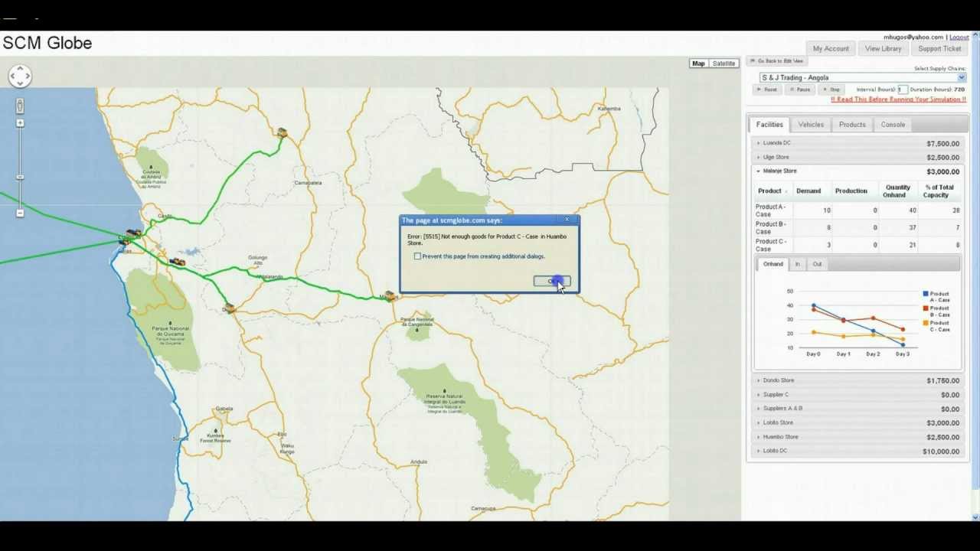This screenshot has height=551, width=980.
Task: Open the Facilities tab
Action: [x=769, y=125]
